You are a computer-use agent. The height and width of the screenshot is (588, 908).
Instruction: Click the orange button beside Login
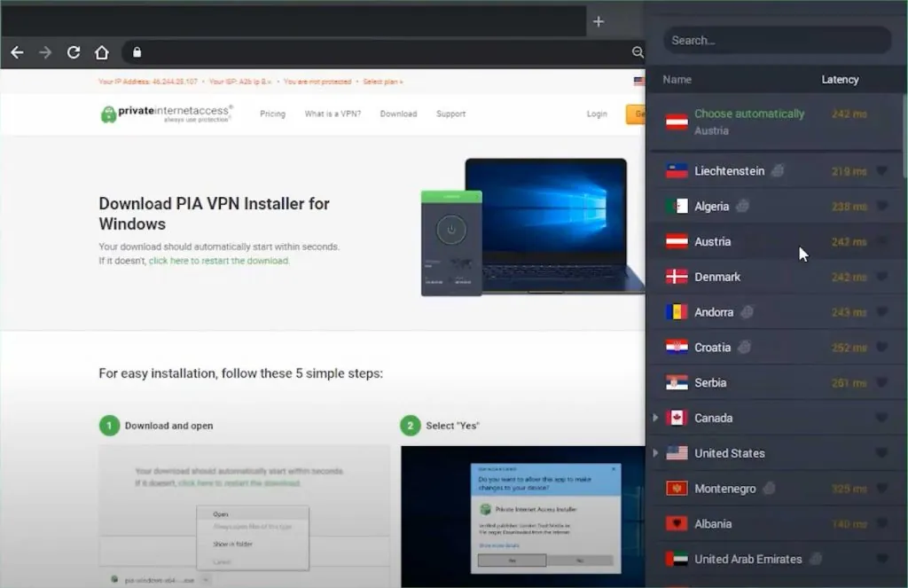click(x=636, y=114)
